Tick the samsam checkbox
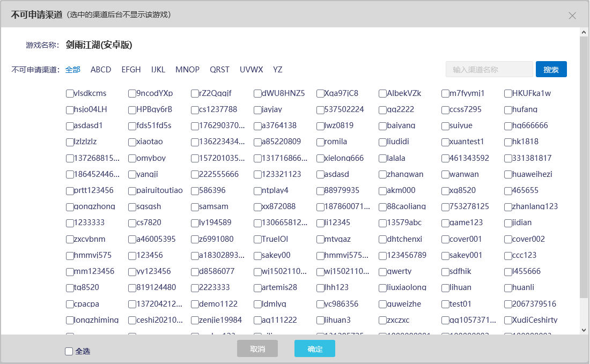This screenshot has width=590, height=364. [x=195, y=207]
